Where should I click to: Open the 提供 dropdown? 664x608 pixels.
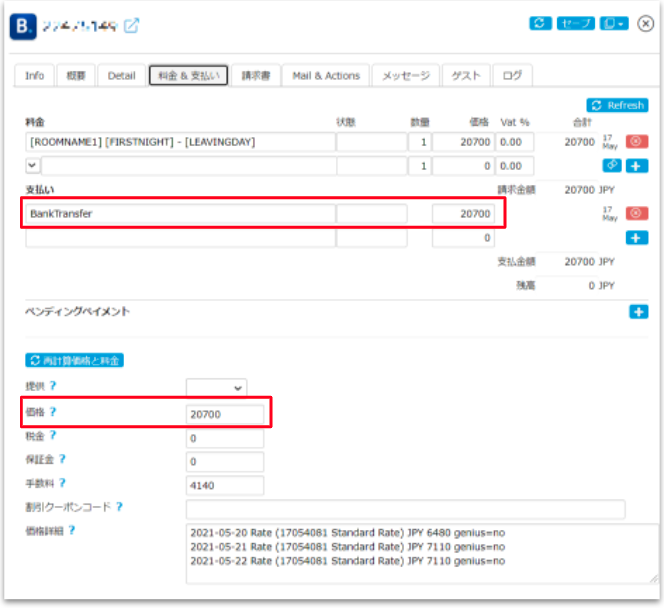coord(216,387)
